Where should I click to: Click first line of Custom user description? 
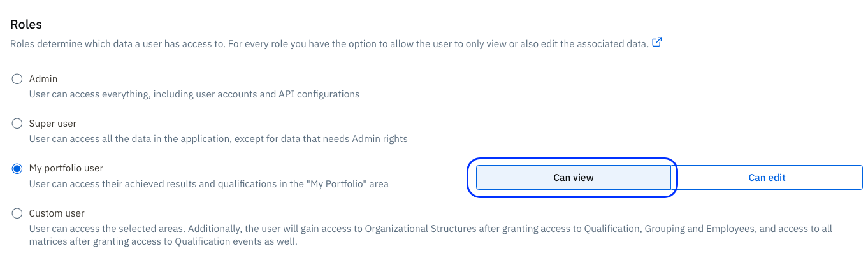430,229
